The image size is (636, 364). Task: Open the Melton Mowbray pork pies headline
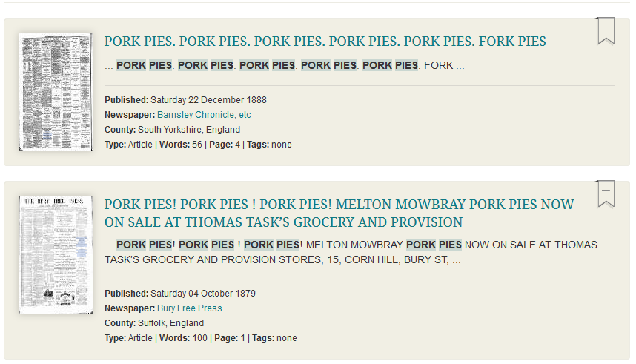click(x=339, y=213)
